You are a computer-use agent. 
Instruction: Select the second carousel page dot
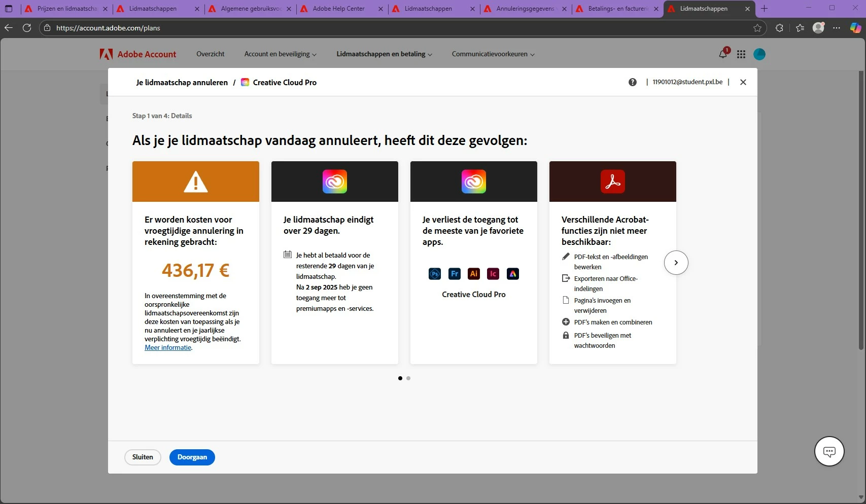point(408,378)
